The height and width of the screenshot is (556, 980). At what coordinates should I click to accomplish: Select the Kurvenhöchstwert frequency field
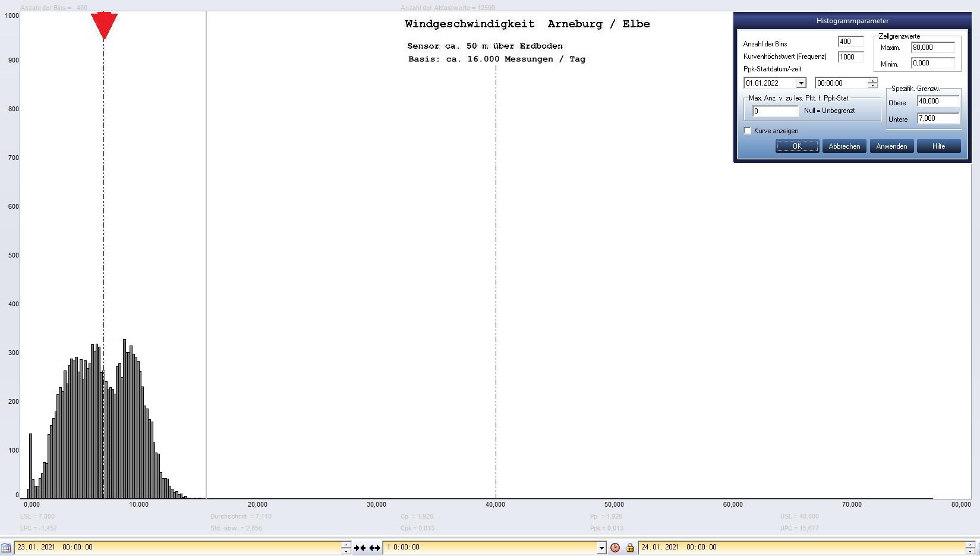tap(850, 57)
